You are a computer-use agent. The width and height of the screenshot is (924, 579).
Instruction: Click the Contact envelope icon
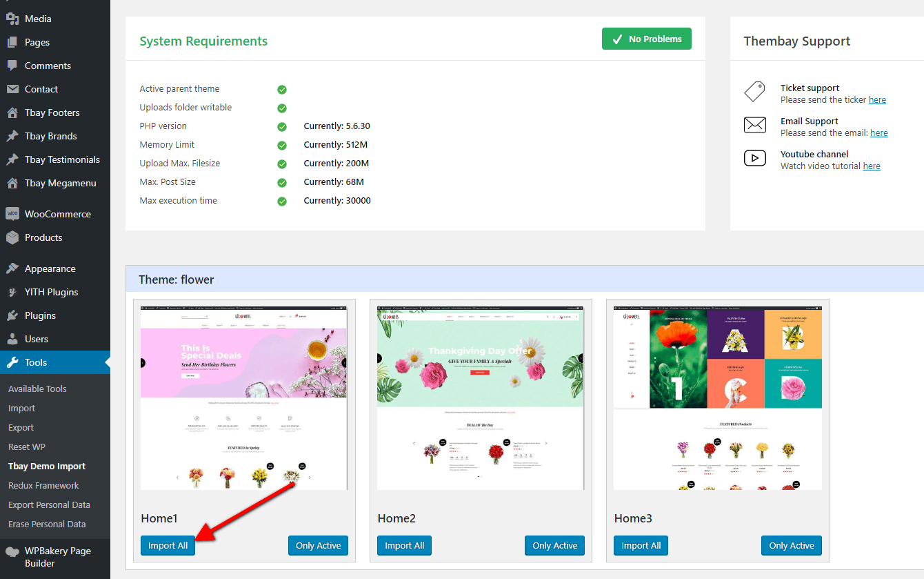12,89
